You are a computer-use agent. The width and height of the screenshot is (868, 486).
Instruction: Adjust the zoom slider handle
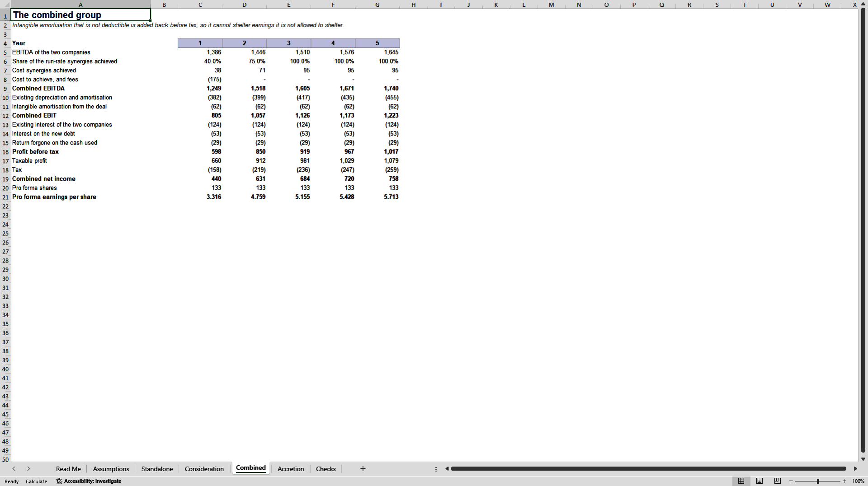[x=818, y=481]
